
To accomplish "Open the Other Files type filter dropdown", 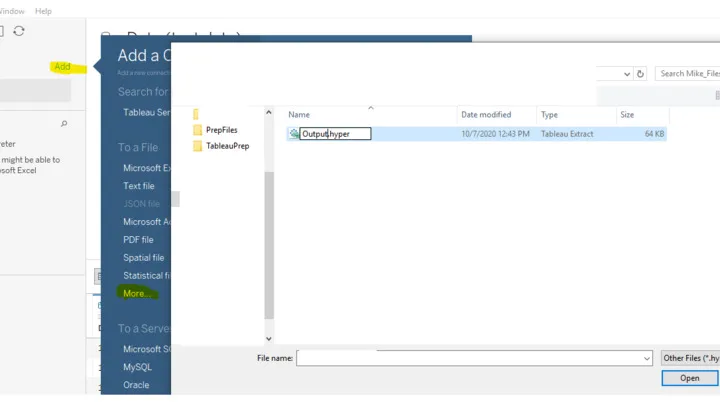I will 691,358.
